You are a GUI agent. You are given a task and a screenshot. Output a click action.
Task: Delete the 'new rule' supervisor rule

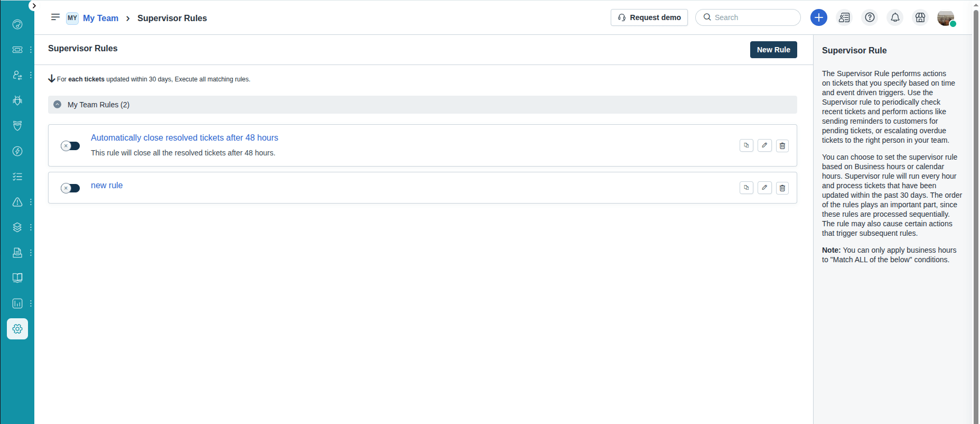coord(782,188)
